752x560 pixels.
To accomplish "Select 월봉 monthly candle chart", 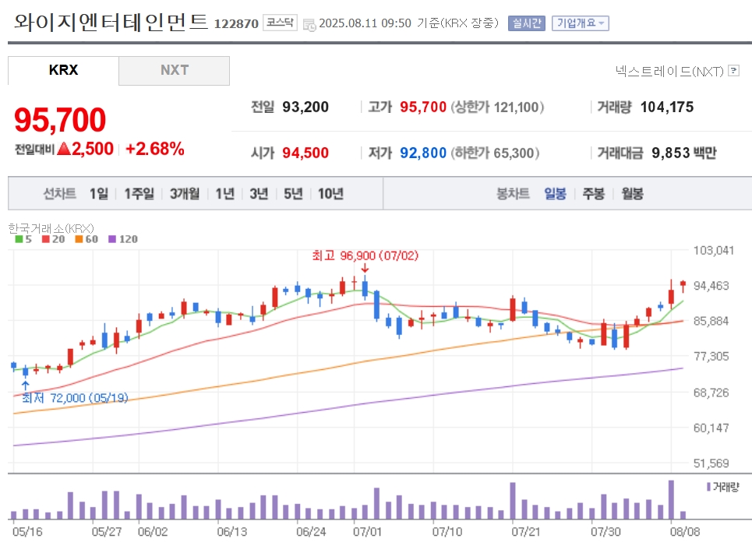I will pos(632,194).
